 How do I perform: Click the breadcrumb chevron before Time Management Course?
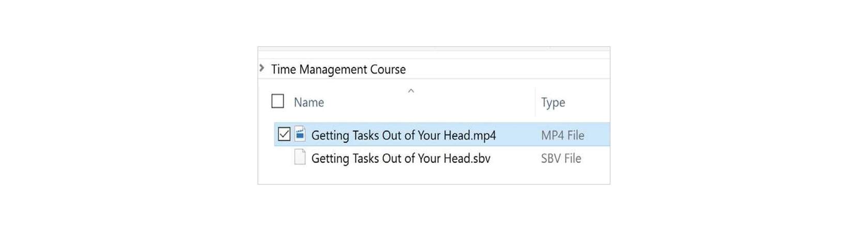pos(262,68)
